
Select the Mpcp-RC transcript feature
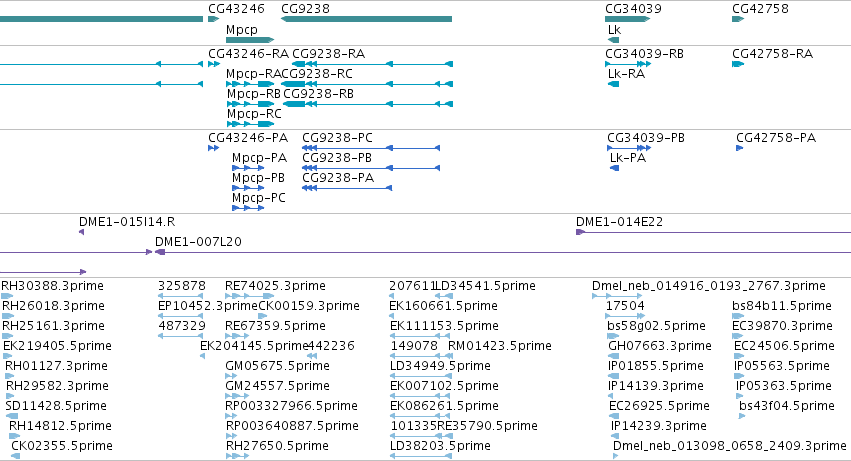point(250,124)
